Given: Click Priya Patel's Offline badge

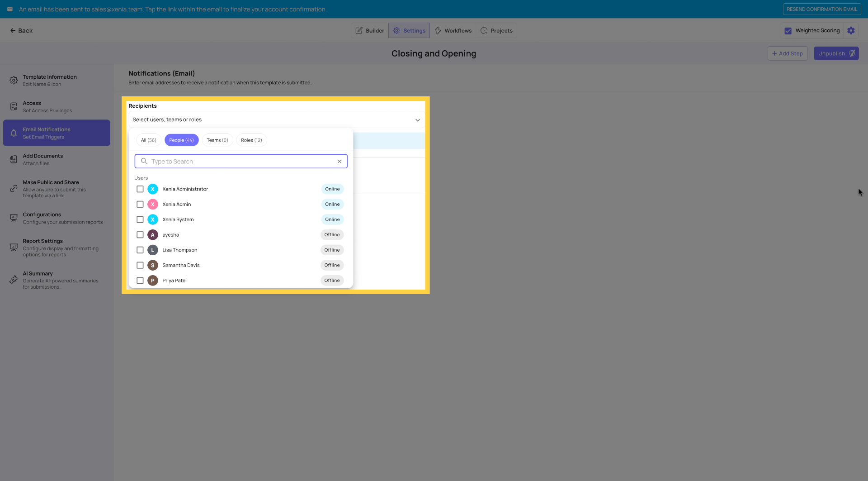Looking at the screenshot, I should pyautogui.click(x=332, y=281).
